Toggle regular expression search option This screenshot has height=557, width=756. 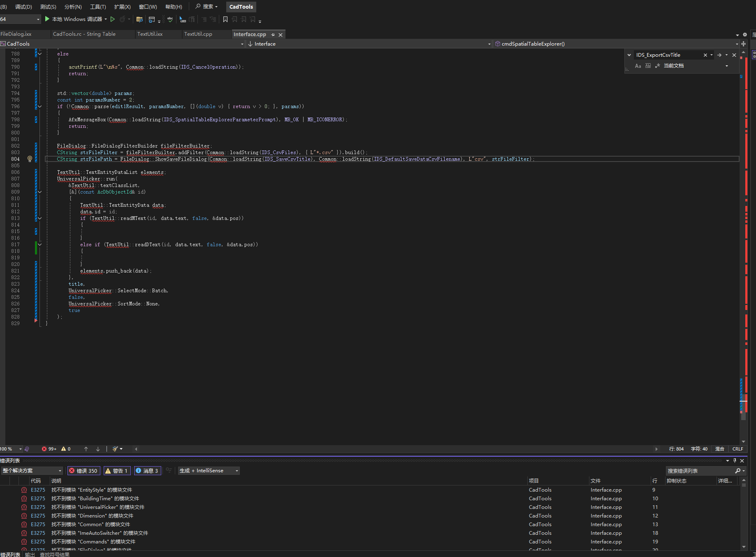658,66
